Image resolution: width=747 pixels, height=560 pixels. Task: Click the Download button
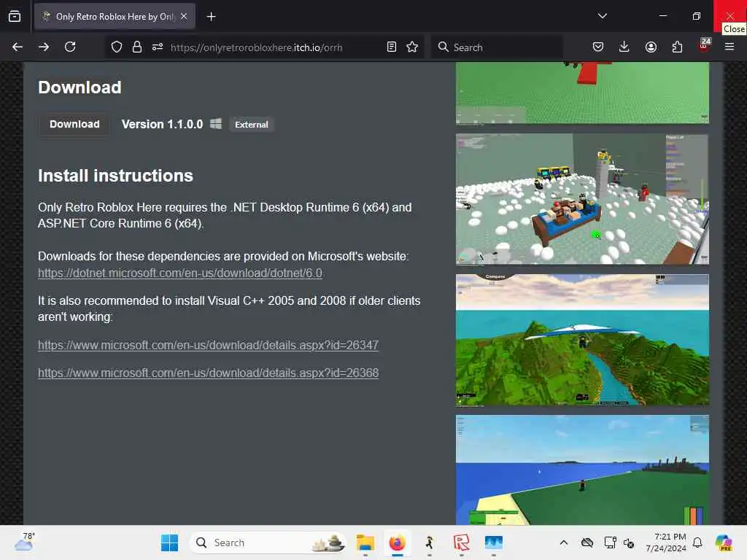pyautogui.click(x=75, y=124)
